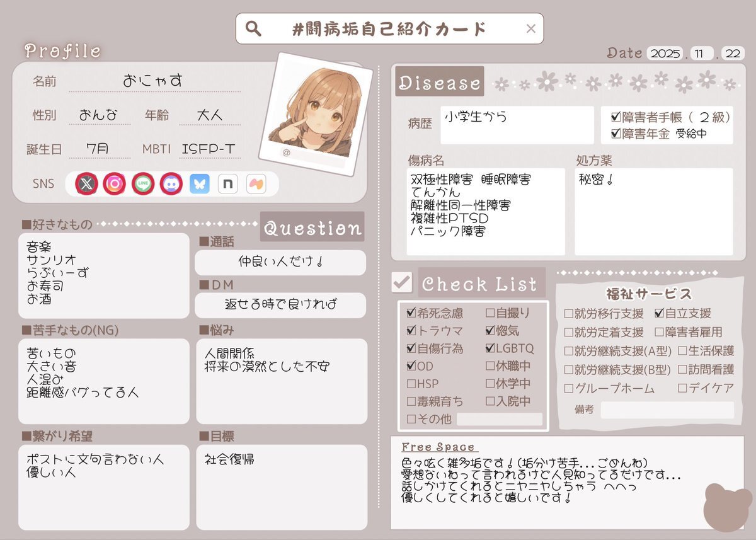Click the large Check List checkmark icon

click(x=401, y=282)
